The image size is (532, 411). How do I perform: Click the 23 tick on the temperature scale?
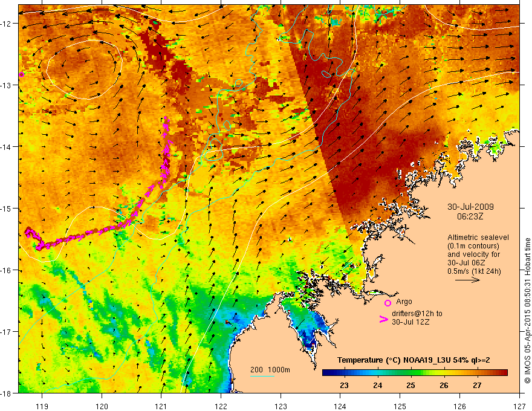click(344, 385)
